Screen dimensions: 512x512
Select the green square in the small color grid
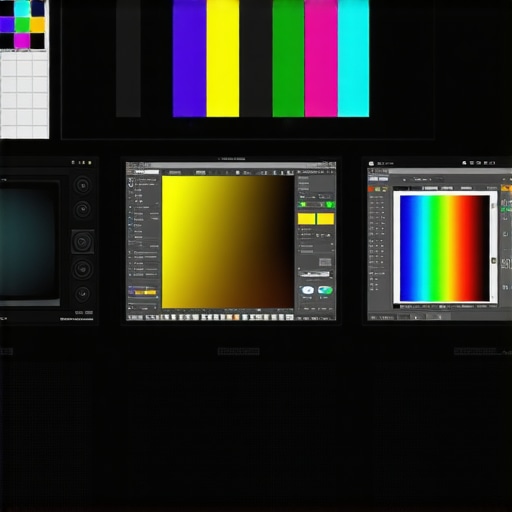tap(22, 25)
